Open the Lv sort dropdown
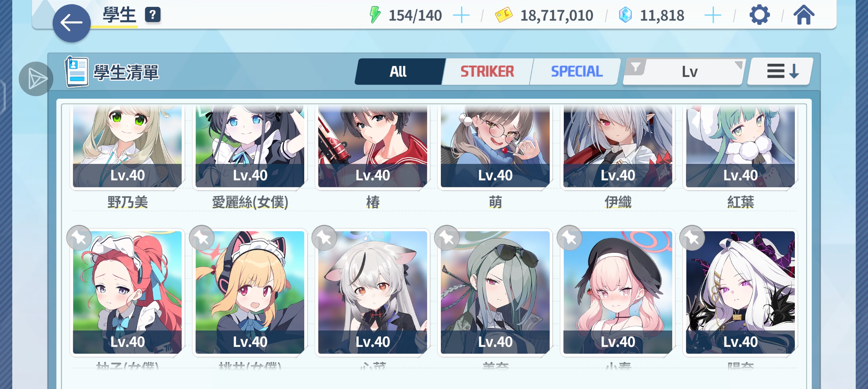This screenshot has height=389, width=868. click(x=683, y=72)
